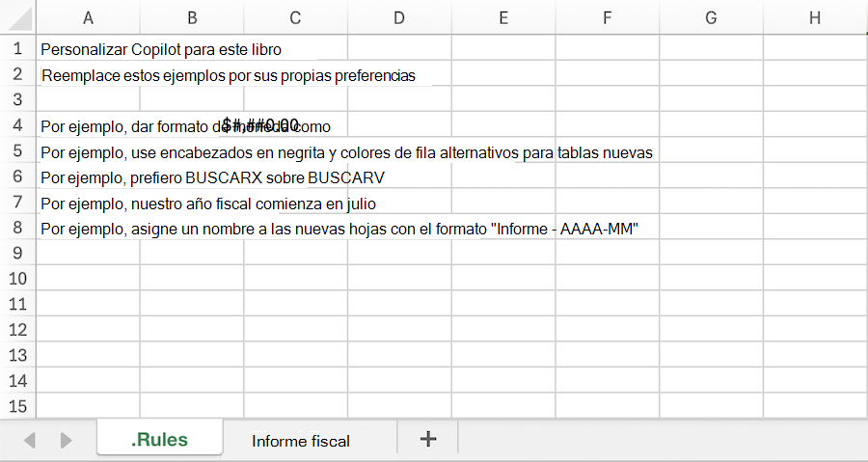868x462 pixels.
Task: Select row 10 header
Action: (17, 279)
